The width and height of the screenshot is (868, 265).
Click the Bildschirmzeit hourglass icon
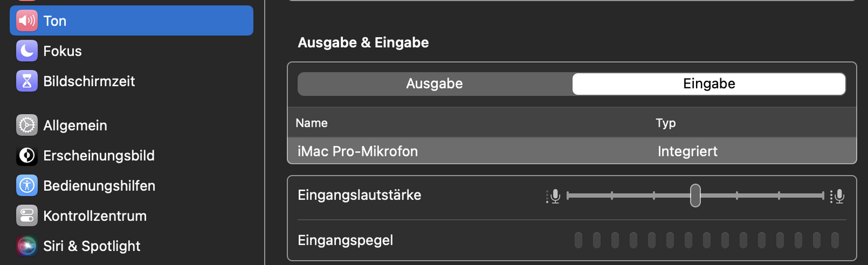point(27,81)
